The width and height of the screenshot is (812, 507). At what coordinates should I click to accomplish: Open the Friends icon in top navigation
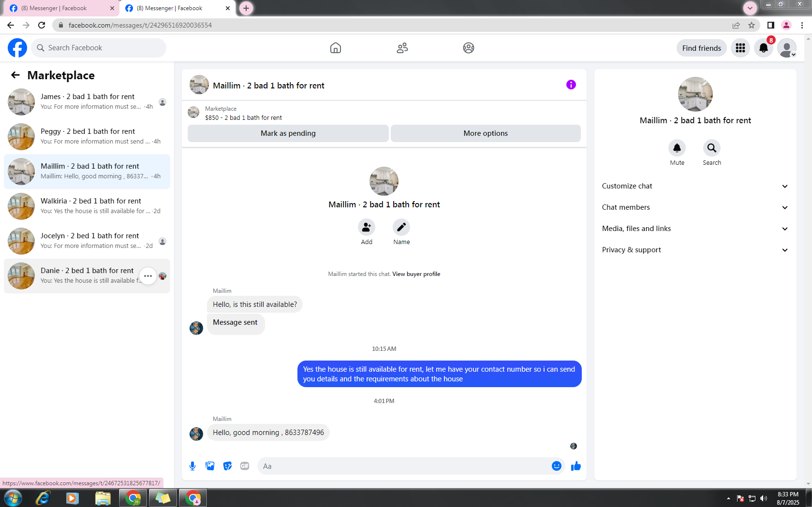tap(402, 48)
